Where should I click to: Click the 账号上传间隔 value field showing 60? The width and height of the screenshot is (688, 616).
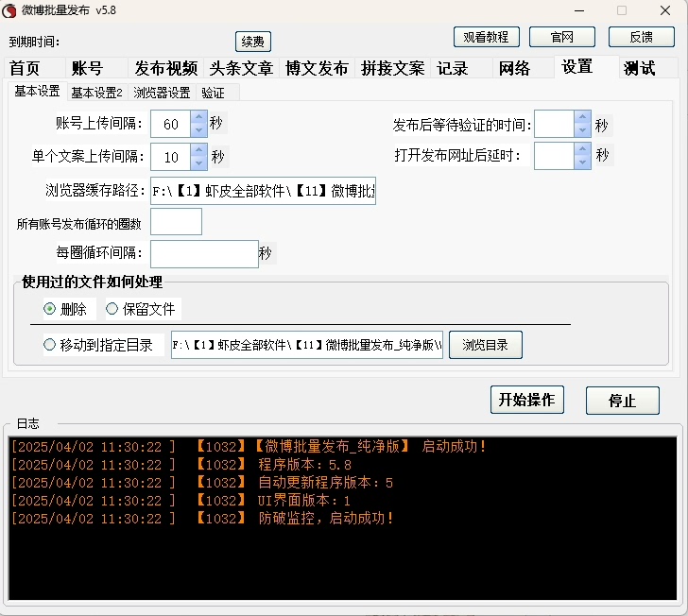pyautogui.click(x=171, y=124)
